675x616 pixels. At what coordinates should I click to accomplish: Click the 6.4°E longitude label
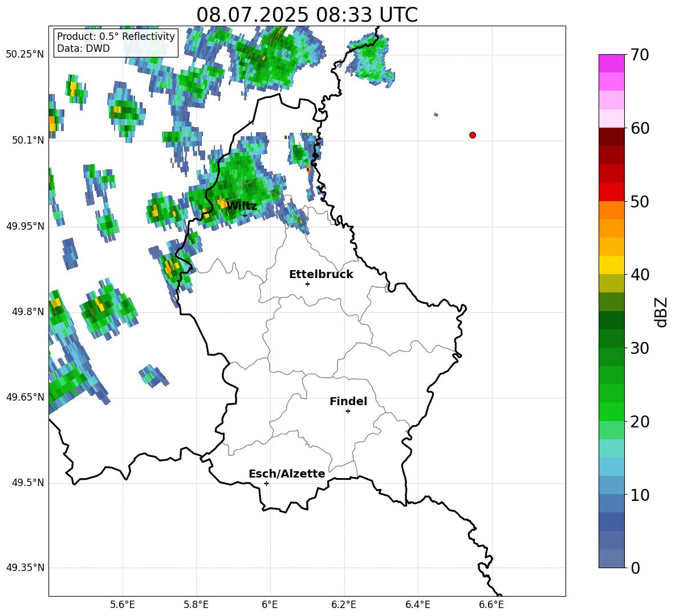[x=418, y=605]
